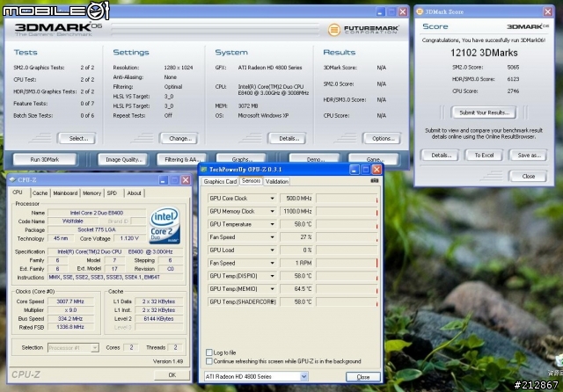Screen dimensions: 563x392
Task: Click the GPU-Z title bar icon
Action: [x=204, y=170]
